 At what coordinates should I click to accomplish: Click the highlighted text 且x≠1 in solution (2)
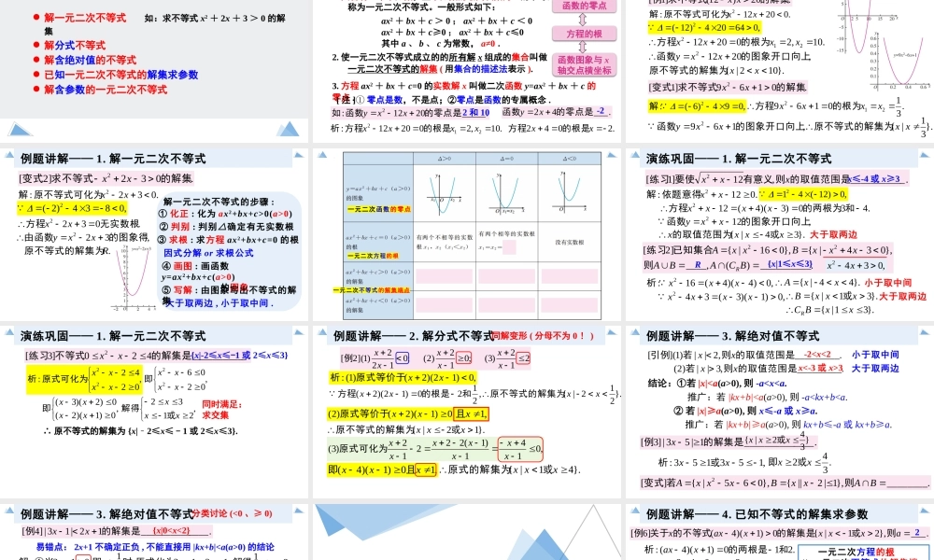point(471,414)
